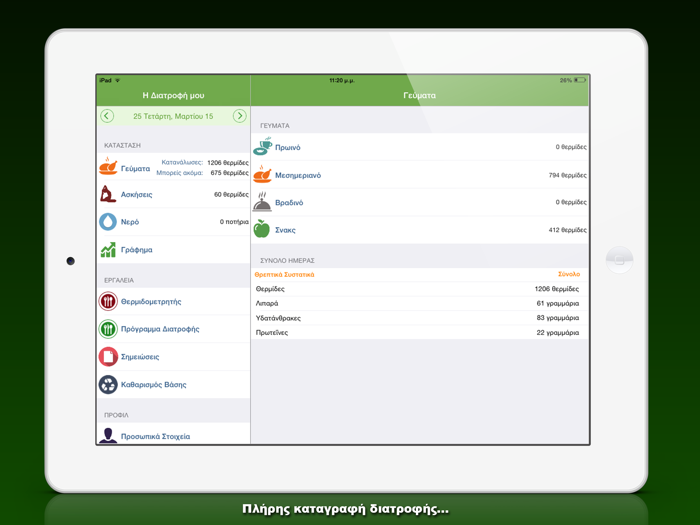The height and width of the screenshot is (525, 700).
Task: Open the Σνακς meal row
Action: click(x=420, y=230)
